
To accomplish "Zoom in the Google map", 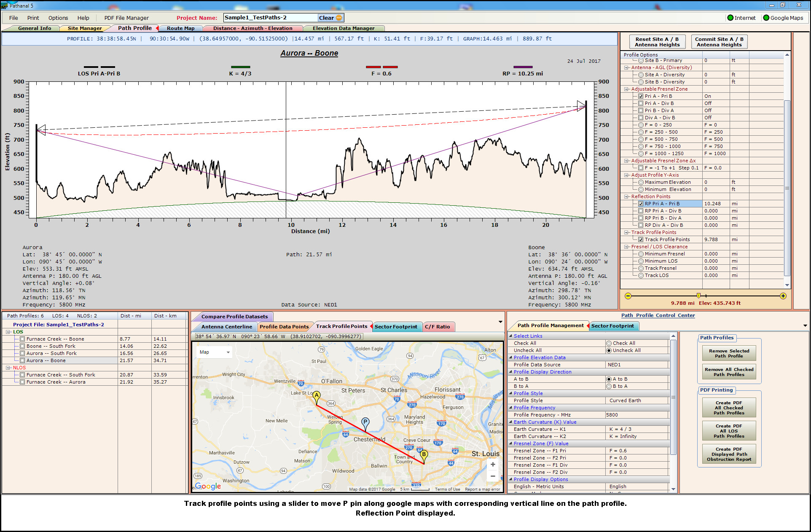I will point(492,464).
